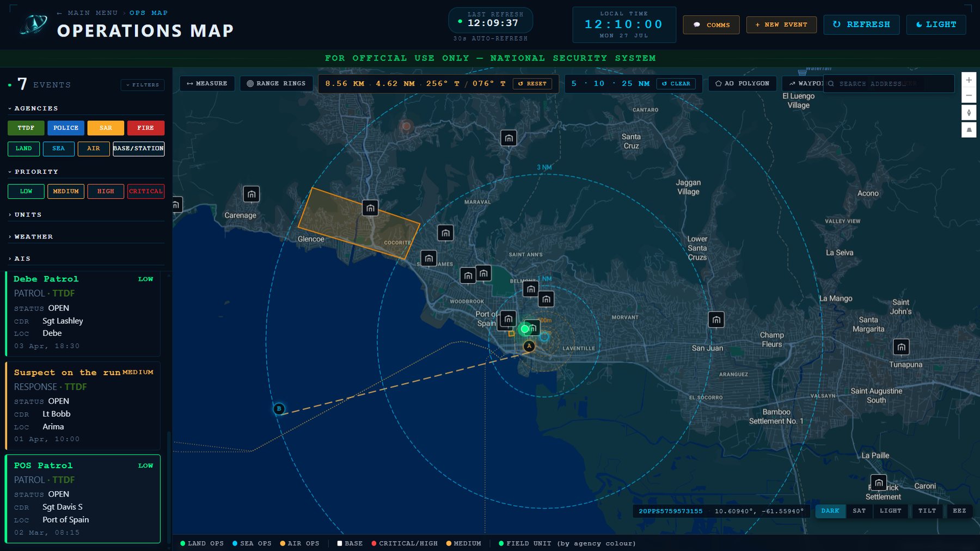Viewport: 980px width, 551px height.
Task: Zoom out on the map
Action: pyautogui.click(x=969, y=96)
